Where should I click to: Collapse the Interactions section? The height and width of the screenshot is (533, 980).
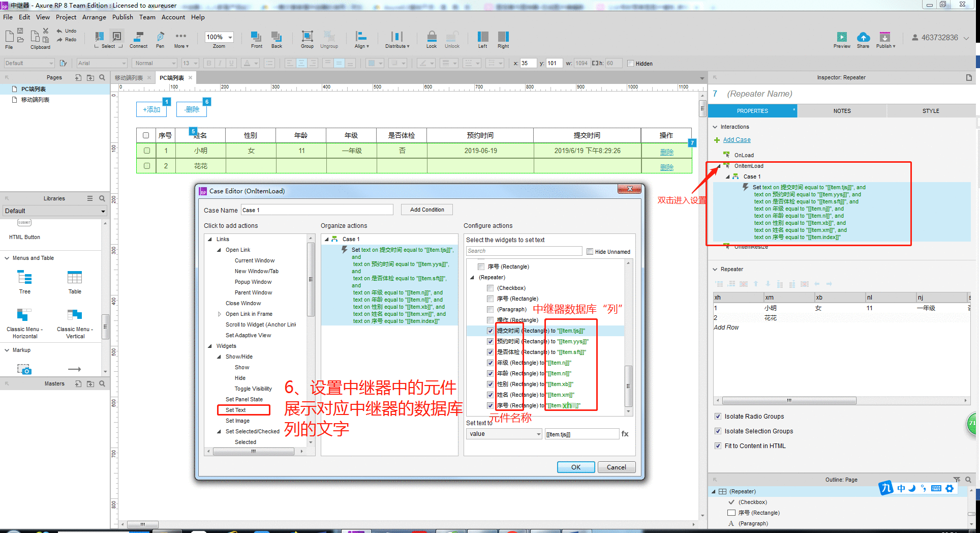coord(715,127)
